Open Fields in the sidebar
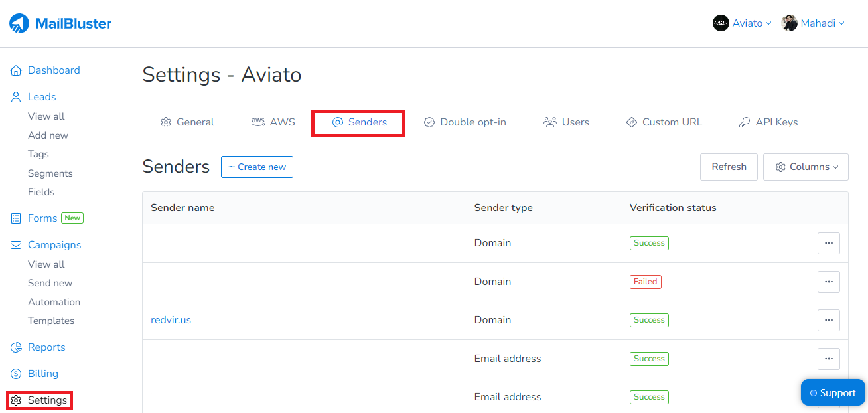 click(41, 192)
